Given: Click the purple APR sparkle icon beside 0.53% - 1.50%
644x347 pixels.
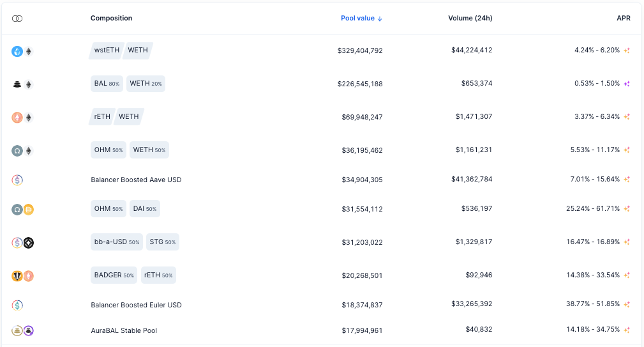Looking at the screenshot, I should click(627, 84).
